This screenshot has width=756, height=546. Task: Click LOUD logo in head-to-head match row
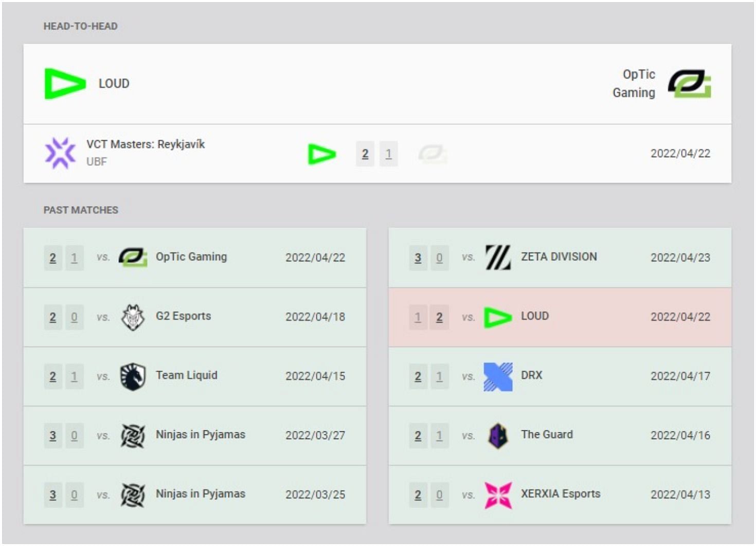coord(322,154)
